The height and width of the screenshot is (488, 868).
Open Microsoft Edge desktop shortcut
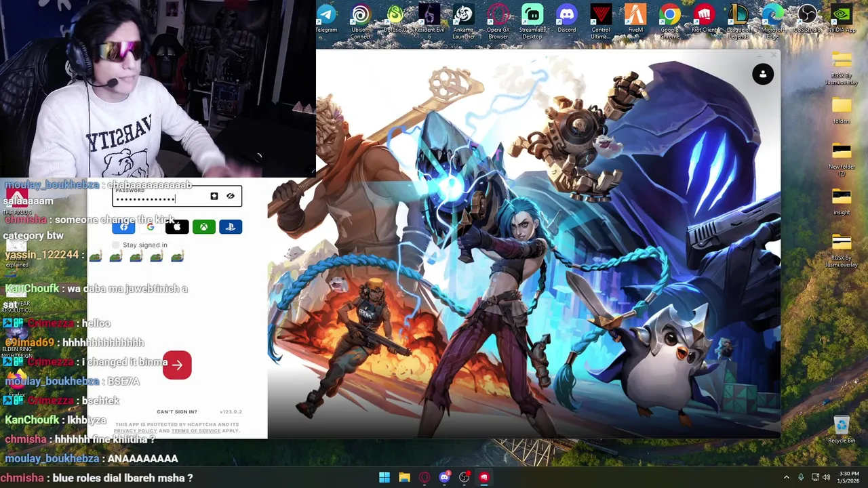(x=772, y=22)
